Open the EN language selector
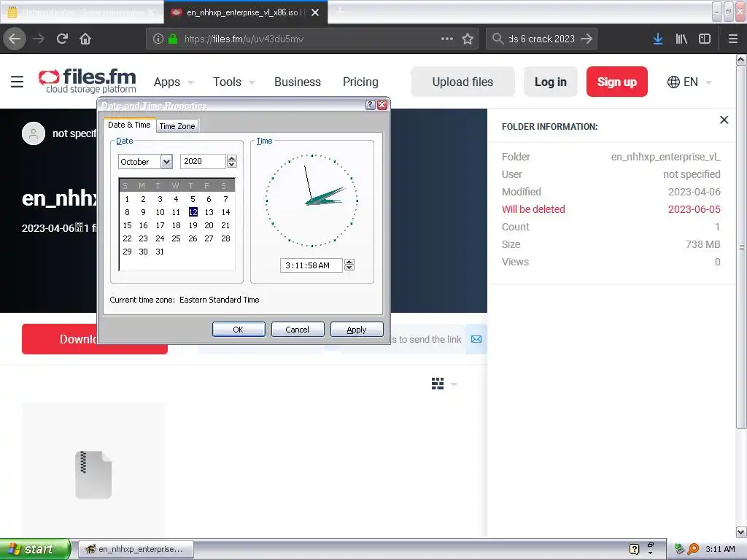The width and height of the screenshot is (747, 560). tap(689, 82)
